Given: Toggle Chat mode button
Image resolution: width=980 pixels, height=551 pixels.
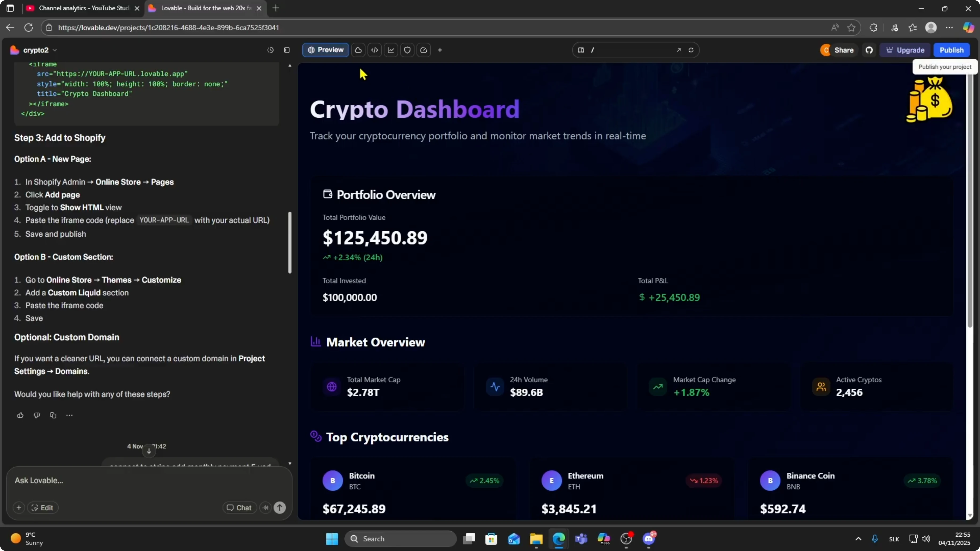Looking at the screenshot, I should (x=239, y=508).
